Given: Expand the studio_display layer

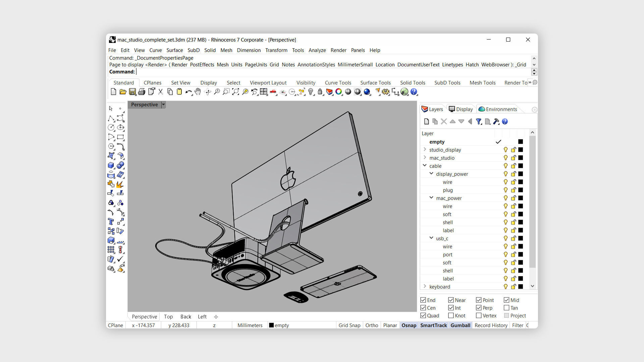Looking at the screenshot, I should point(425,149).
